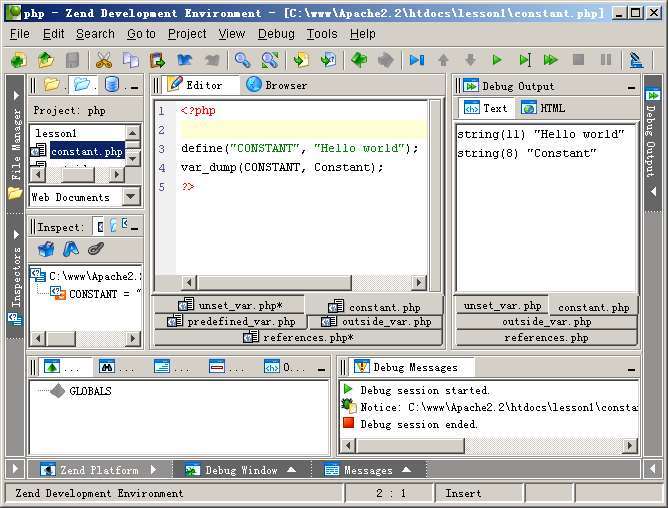Click the Paste toolbar icon
The width and height of the screenshot is (668, 508).
coord(157,60)
